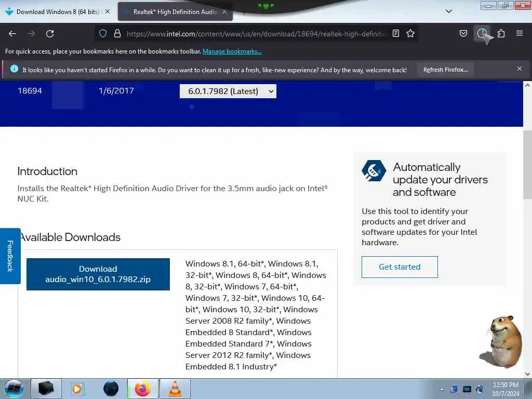Click the Introduction heading
532x399 pixels.
[47, 171]
